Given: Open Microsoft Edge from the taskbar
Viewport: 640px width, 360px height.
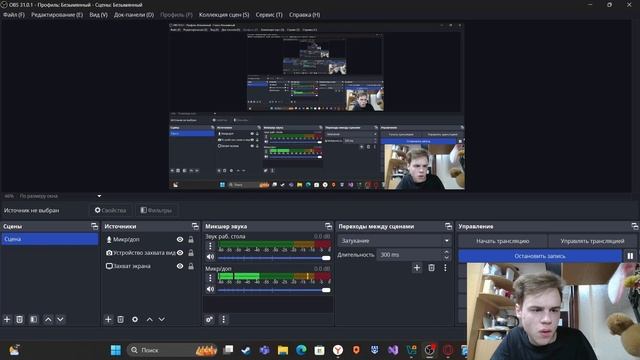Looking at the screenshot, I should pos(301,350).
